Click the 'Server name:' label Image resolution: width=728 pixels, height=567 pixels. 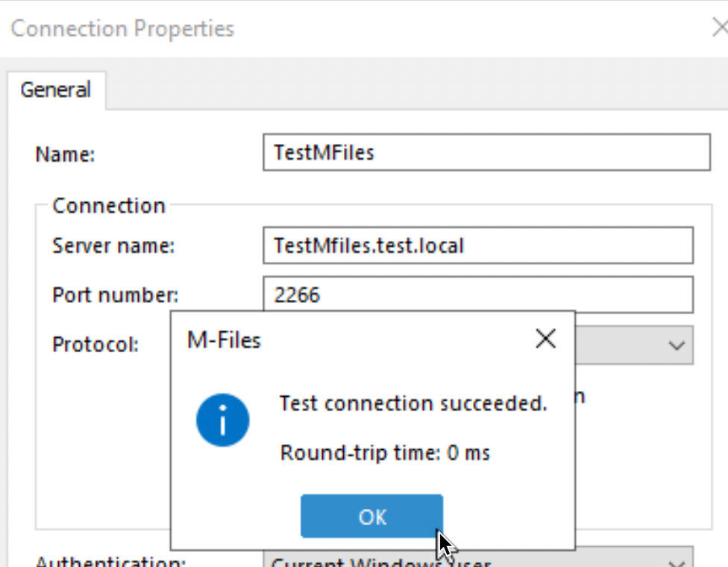tap(113, 245)
